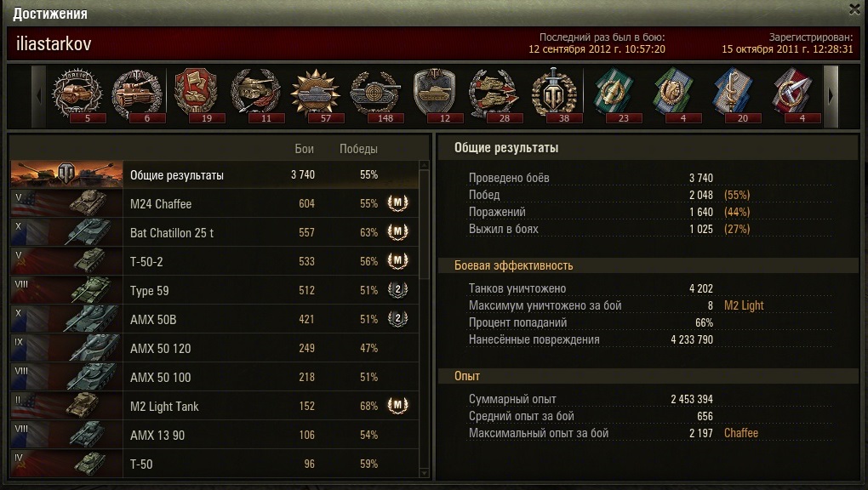Click the tank list scrollbar down arrow

(x=425, y=473)
